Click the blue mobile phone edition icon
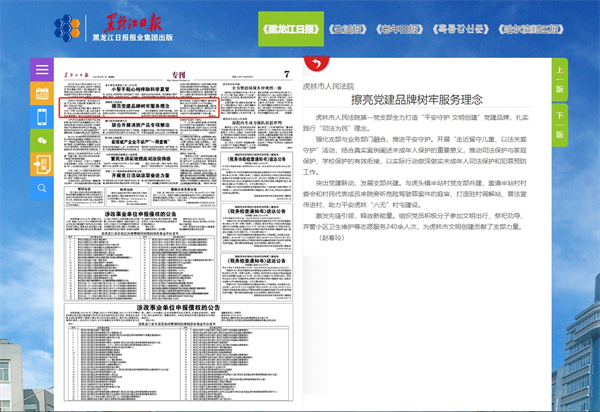Screen dimensions: 600x412 click(x=42, y=117)
